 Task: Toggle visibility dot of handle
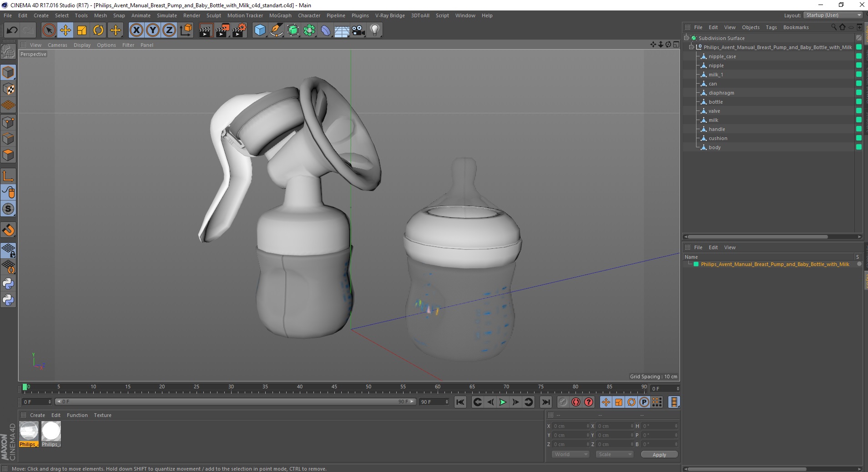click(x=859, y=129)
